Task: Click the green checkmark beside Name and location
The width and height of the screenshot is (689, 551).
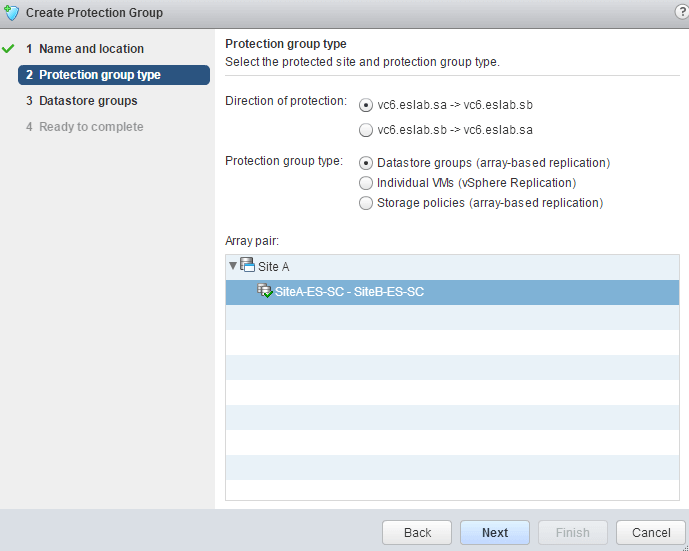Action: (9, 48)
